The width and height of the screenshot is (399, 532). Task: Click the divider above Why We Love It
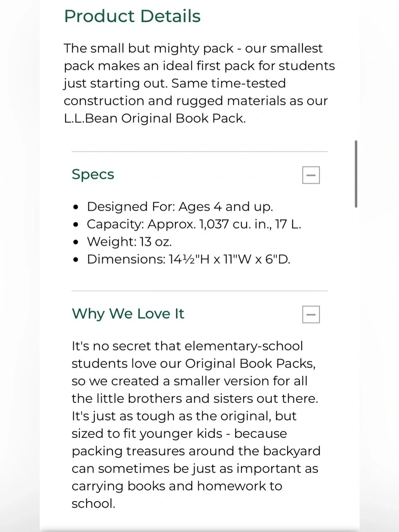[x=199, y=291]
